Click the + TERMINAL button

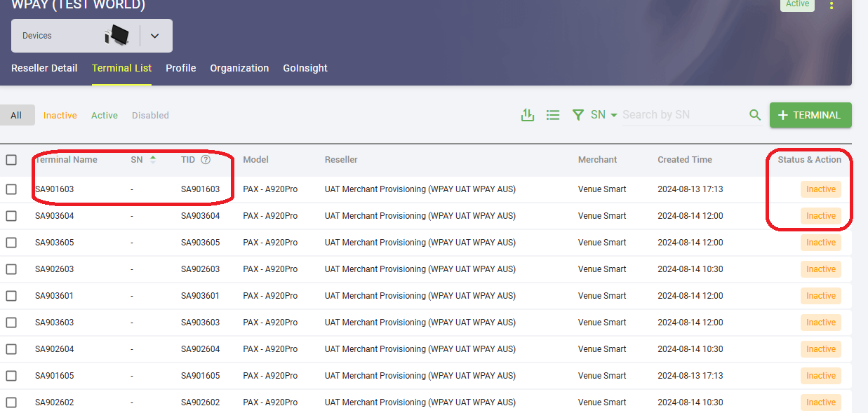pyautogui.click(x=810, y=115)
